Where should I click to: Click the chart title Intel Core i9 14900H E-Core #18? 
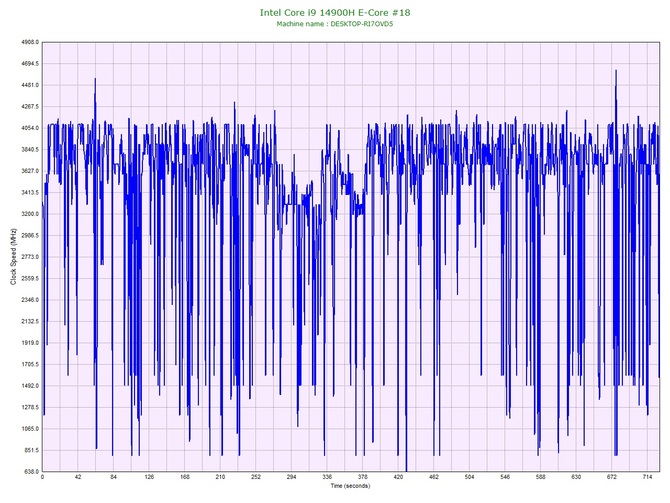[335, 12]
